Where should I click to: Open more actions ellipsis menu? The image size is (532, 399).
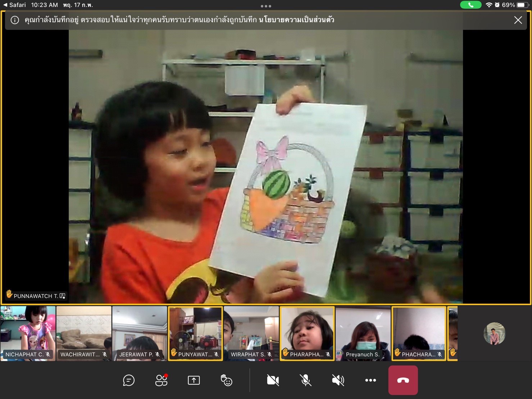(370, 380)
